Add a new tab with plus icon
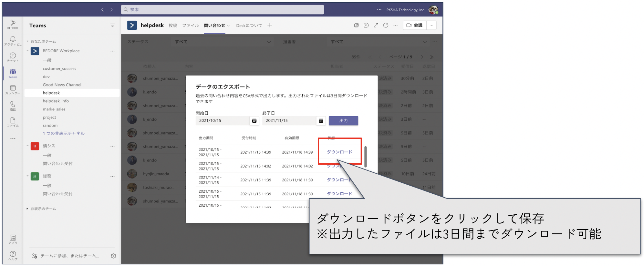Viewport: 644px width, 266px height. [x=270, y=25]
